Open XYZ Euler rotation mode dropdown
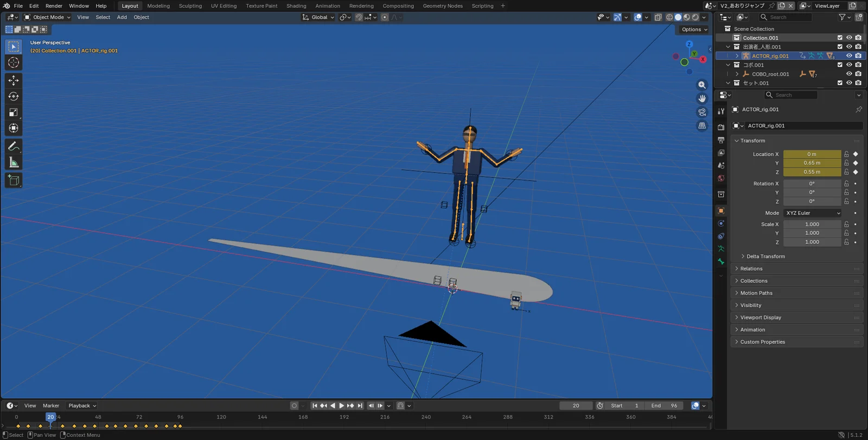The image size is (868, 440). coord(812,213)
